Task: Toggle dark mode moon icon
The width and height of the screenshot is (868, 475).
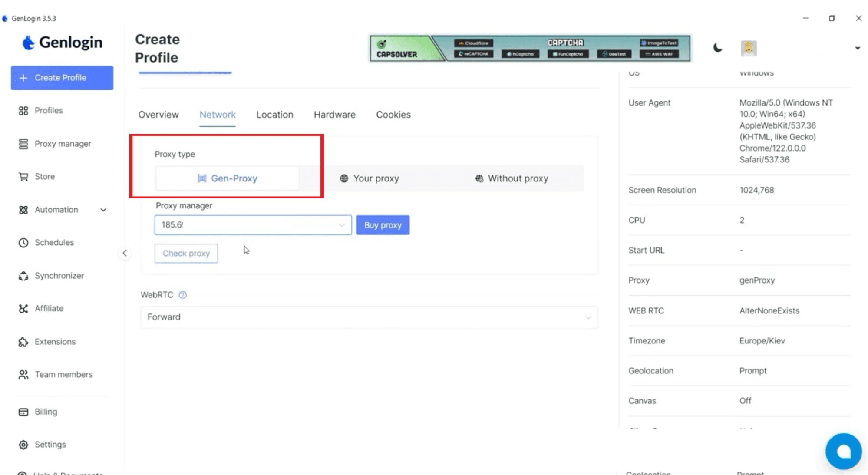Action: pos(718,48)
